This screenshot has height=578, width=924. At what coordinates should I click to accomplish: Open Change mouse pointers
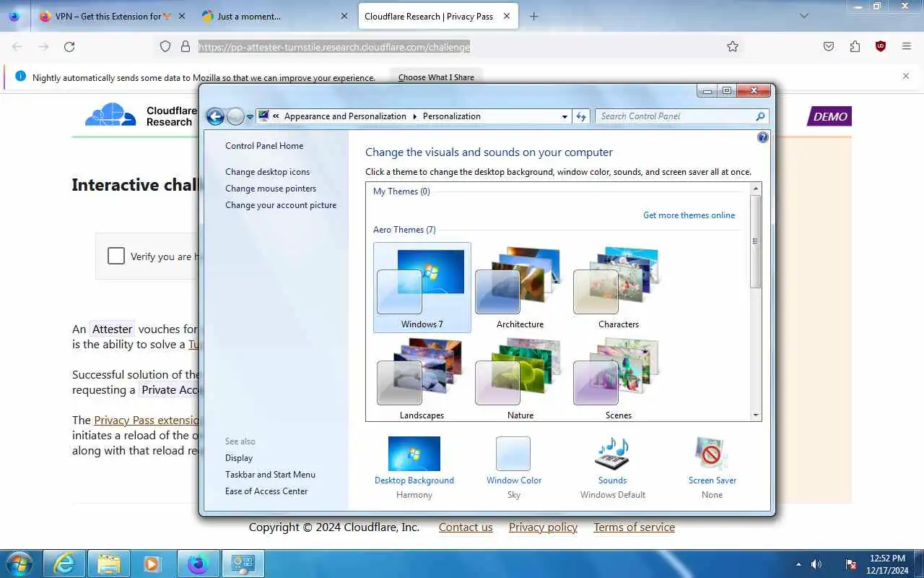tap(271, 189)
